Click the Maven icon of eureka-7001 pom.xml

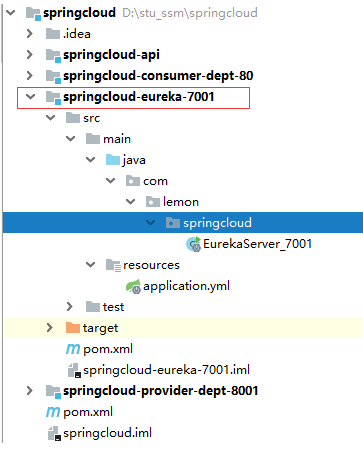click(73, 349)
